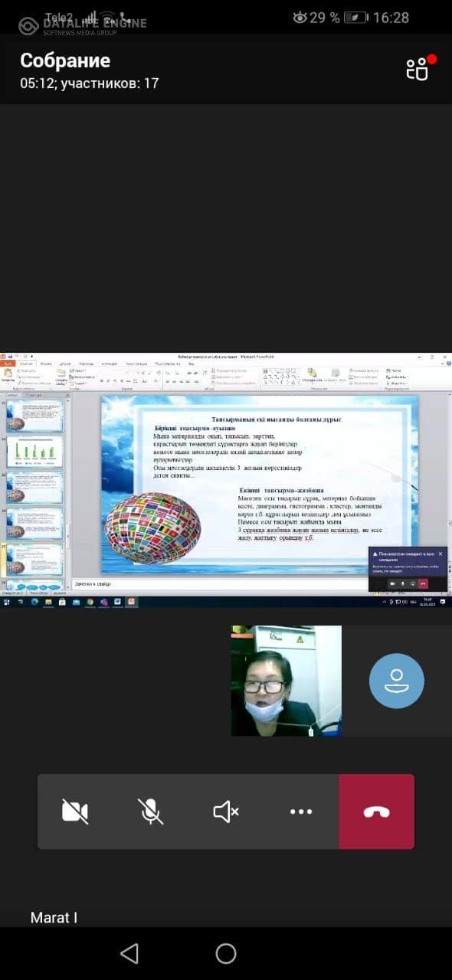Open the Собрание meeting title details
The width and height of the screenshot is (452, 980).
[65, 60]
